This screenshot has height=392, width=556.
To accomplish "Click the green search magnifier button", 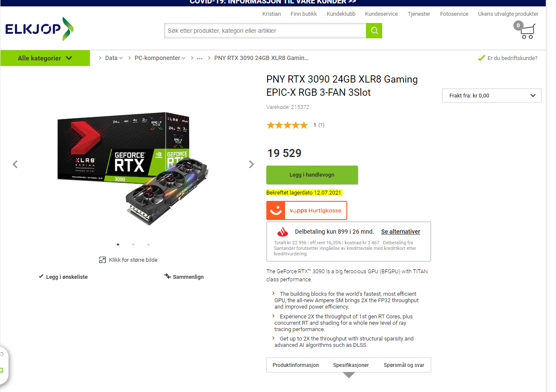I will point(374,31).
